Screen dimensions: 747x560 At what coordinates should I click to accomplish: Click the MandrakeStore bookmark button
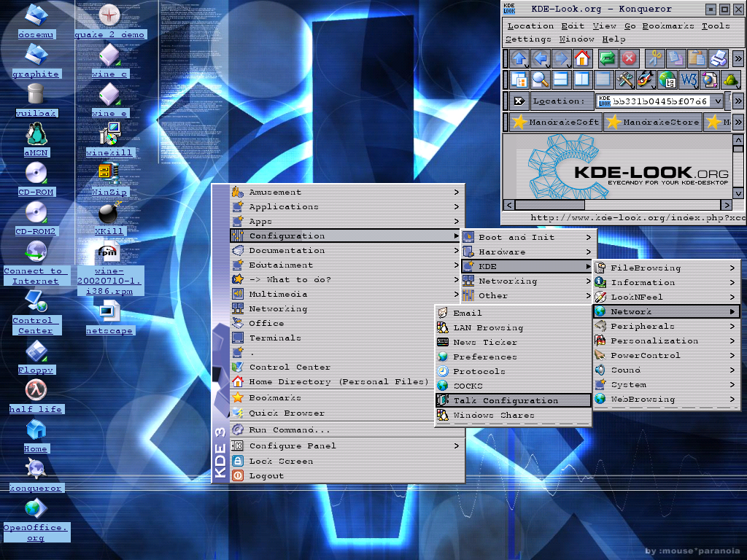(653, 122)
